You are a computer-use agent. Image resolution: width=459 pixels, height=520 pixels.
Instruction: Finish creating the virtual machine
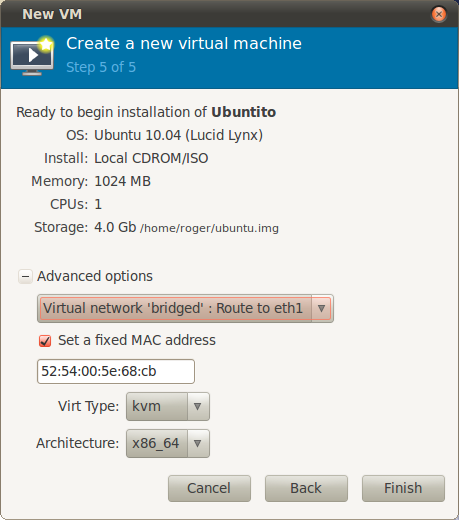pyautogui.click(x=403, y=488)
